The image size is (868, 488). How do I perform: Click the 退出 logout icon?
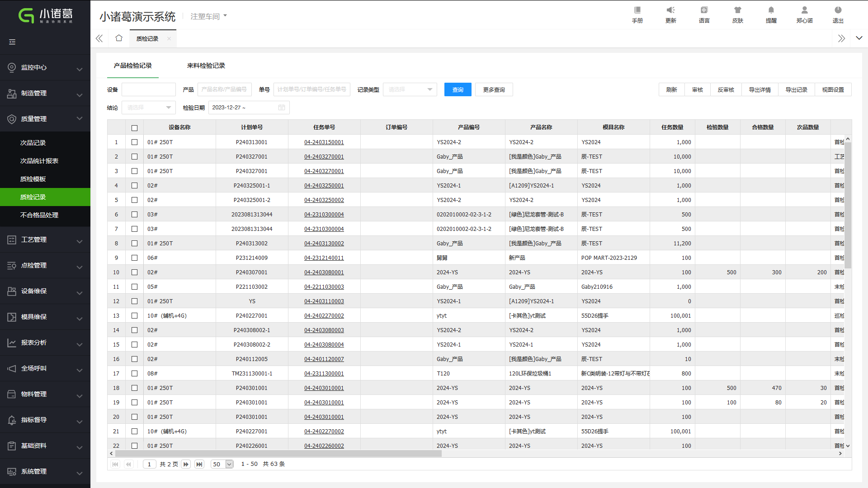(838, 10)
